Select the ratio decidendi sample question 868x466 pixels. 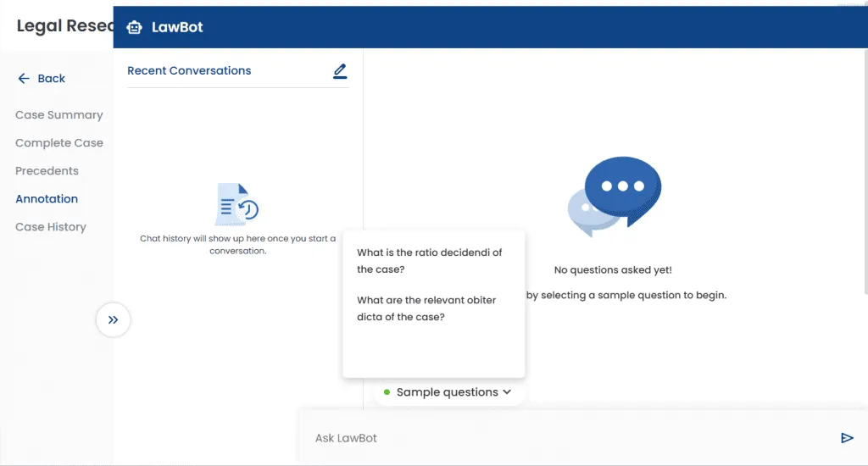430,261
